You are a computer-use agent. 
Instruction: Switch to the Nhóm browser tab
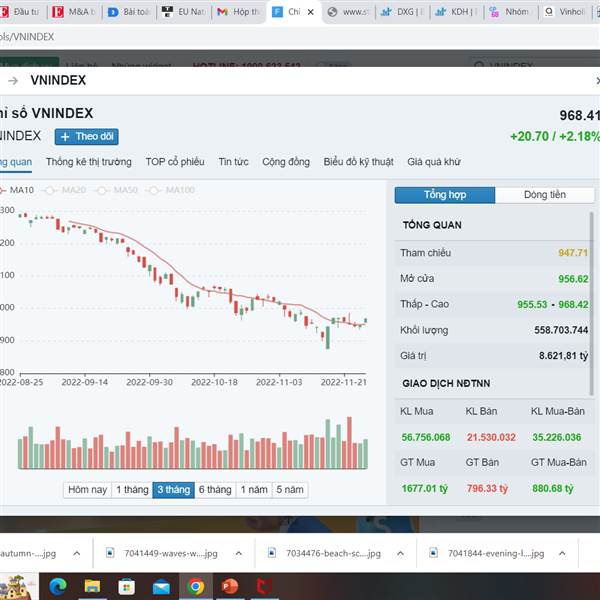tap(511, 12)
